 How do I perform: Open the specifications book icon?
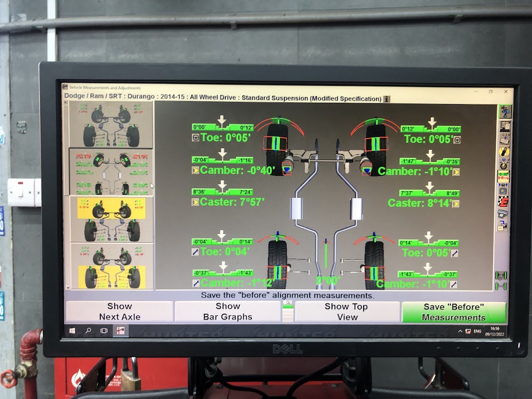point(504,139)
